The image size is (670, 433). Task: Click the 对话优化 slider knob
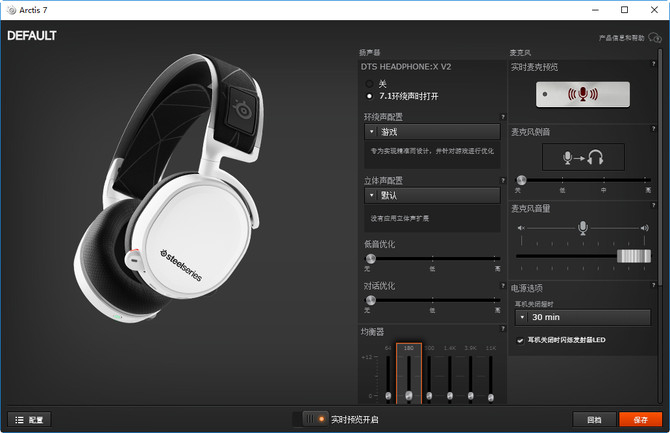click(370, 300)
